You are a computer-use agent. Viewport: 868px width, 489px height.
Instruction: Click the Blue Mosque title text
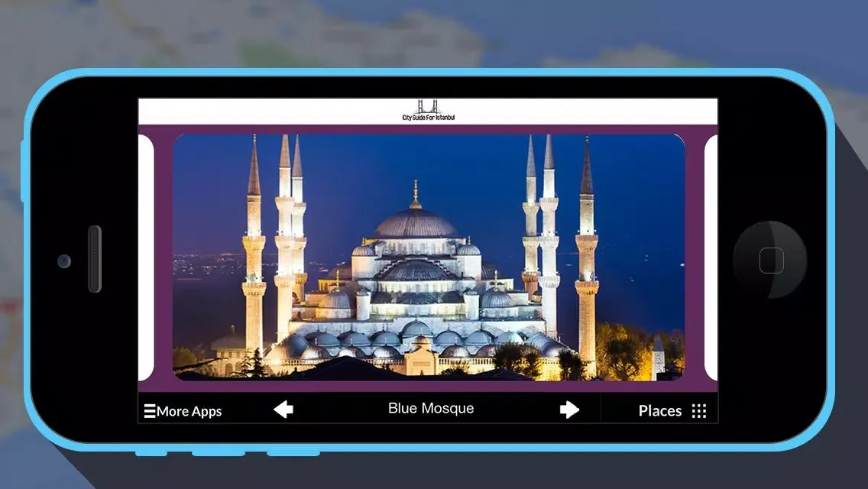[x=431, y=409]
